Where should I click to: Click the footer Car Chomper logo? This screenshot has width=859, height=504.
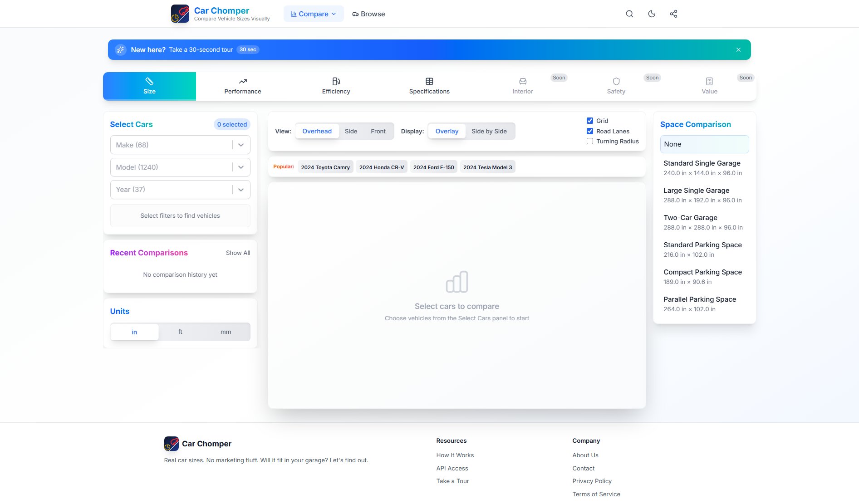click(172, 444)
